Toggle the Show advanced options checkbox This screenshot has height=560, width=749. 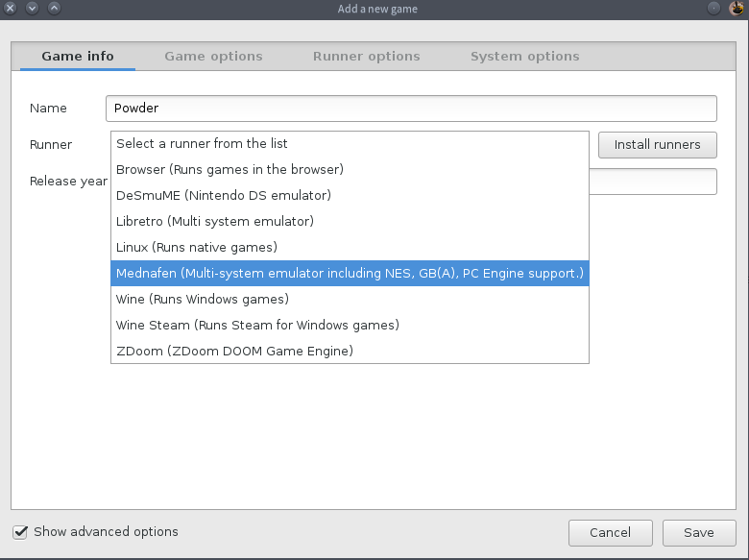click(20, 532)
